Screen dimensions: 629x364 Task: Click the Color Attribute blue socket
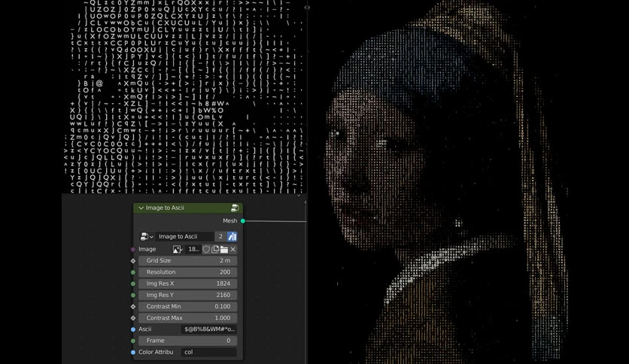(133, 353)
